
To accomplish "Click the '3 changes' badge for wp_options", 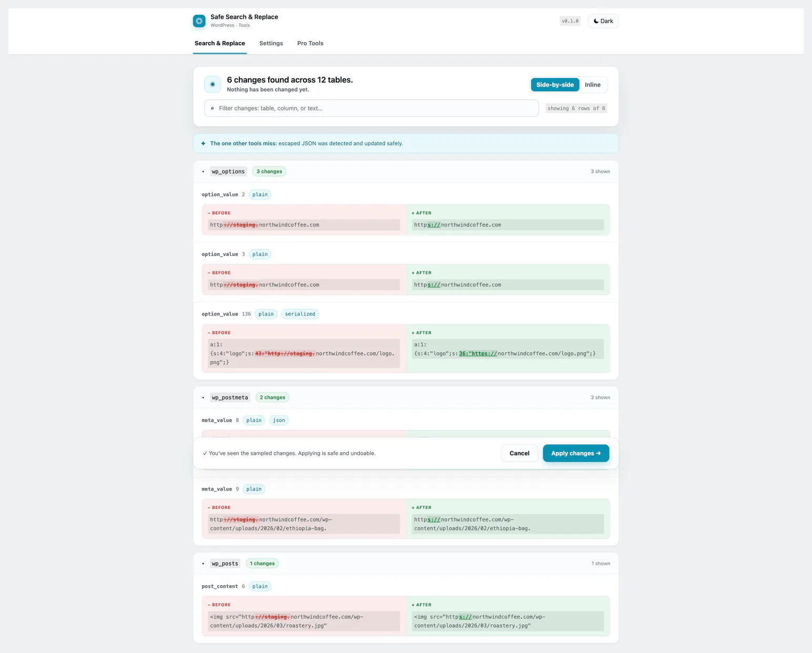I will tap(269, 171).
